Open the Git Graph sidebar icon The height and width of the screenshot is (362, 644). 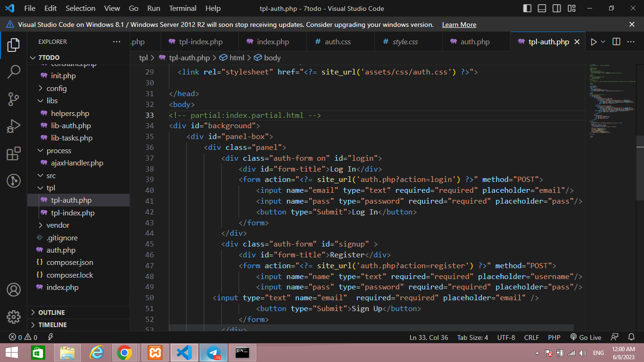click(x=13, y=181)
